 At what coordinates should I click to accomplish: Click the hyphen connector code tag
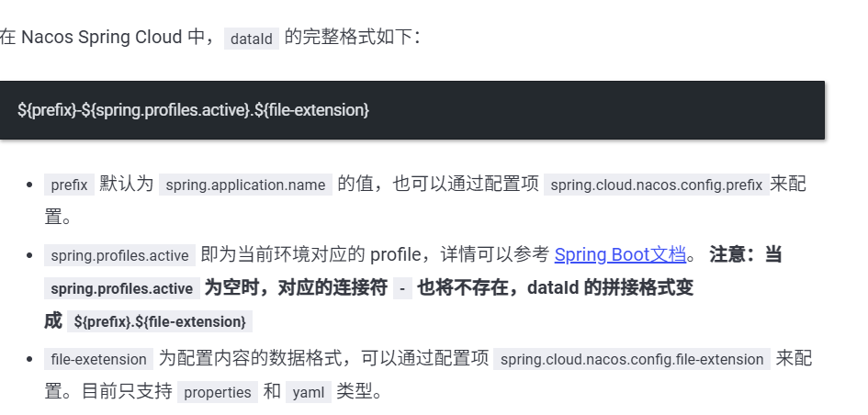(x=402, y=288)
